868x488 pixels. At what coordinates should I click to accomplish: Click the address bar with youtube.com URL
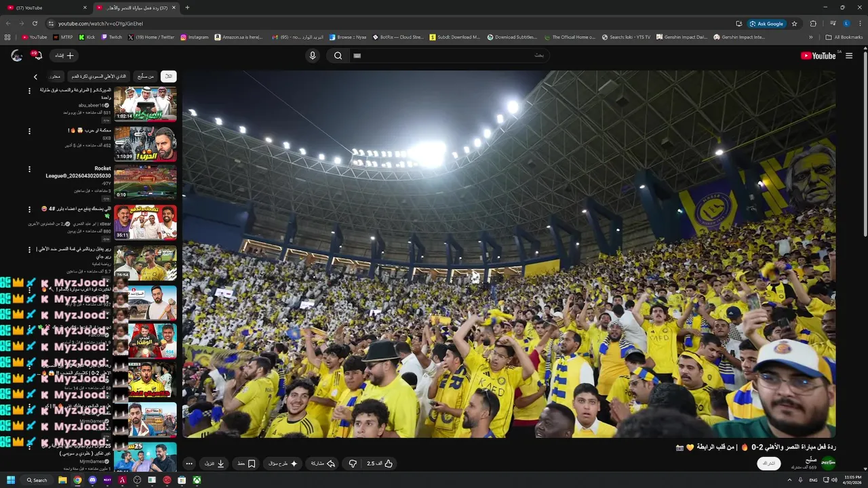[393, 23]
